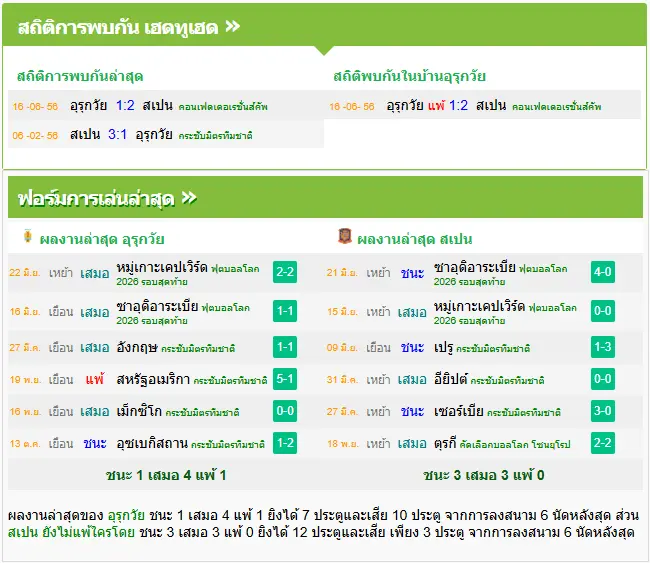Select the สถิติการพบกันล่าสุด subheading
Viewport: 650px width, 563px height.
coord(80,76)
